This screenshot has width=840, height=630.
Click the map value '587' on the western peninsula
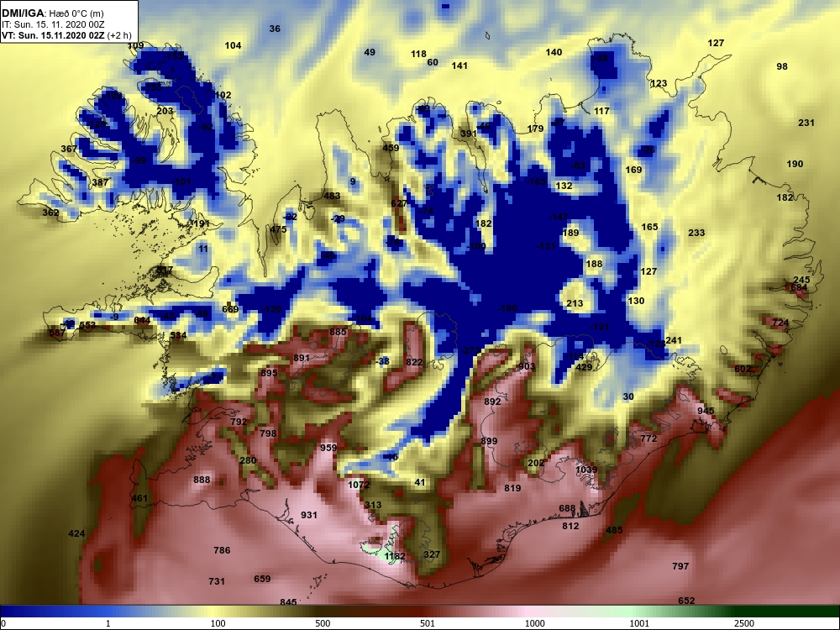(57, 333)
